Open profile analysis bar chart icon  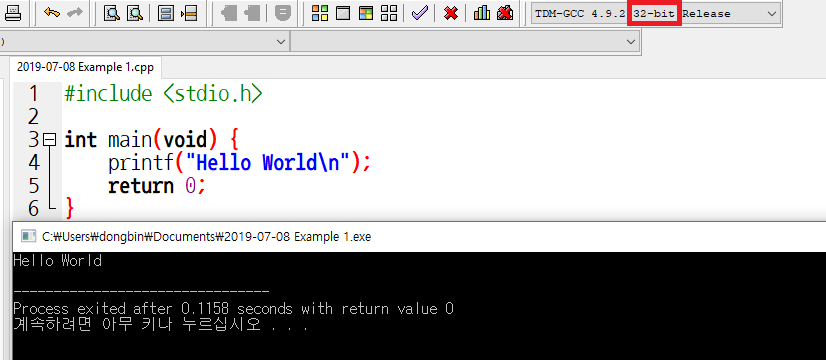481,13
